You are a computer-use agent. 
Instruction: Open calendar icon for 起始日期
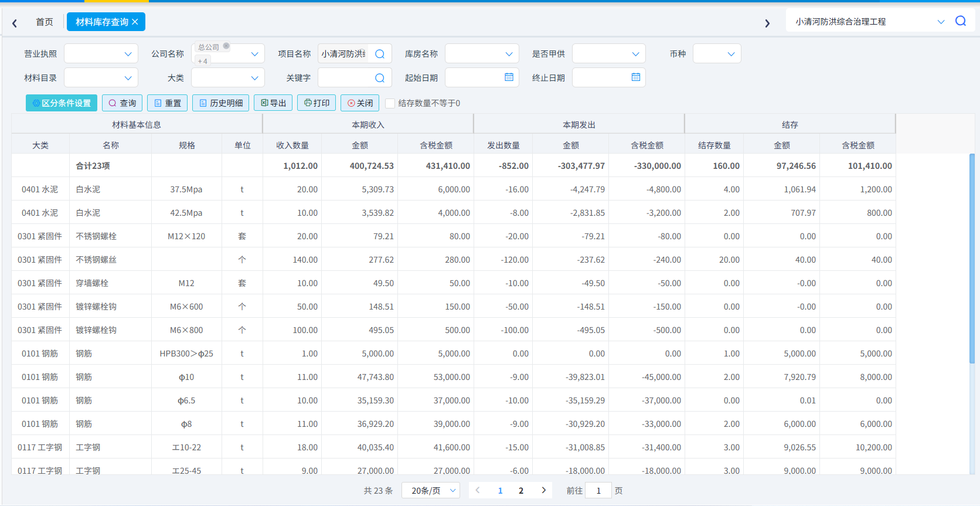point(509,77)
